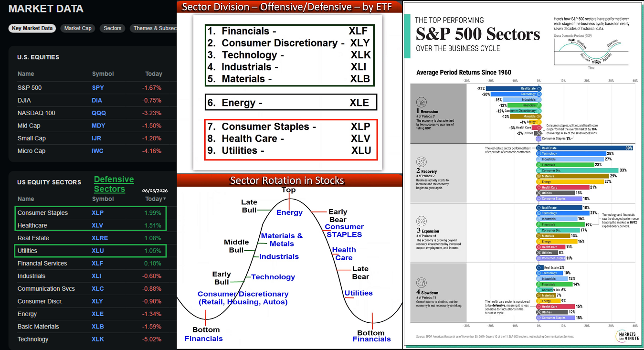644x350 pixels.
Task: Open the Sectors tab
Action: pos(113,28)
